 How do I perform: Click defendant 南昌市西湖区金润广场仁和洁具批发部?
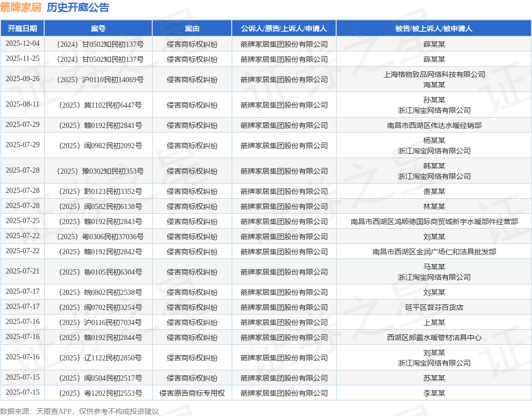pyautogui.click(x=434, y=252)
